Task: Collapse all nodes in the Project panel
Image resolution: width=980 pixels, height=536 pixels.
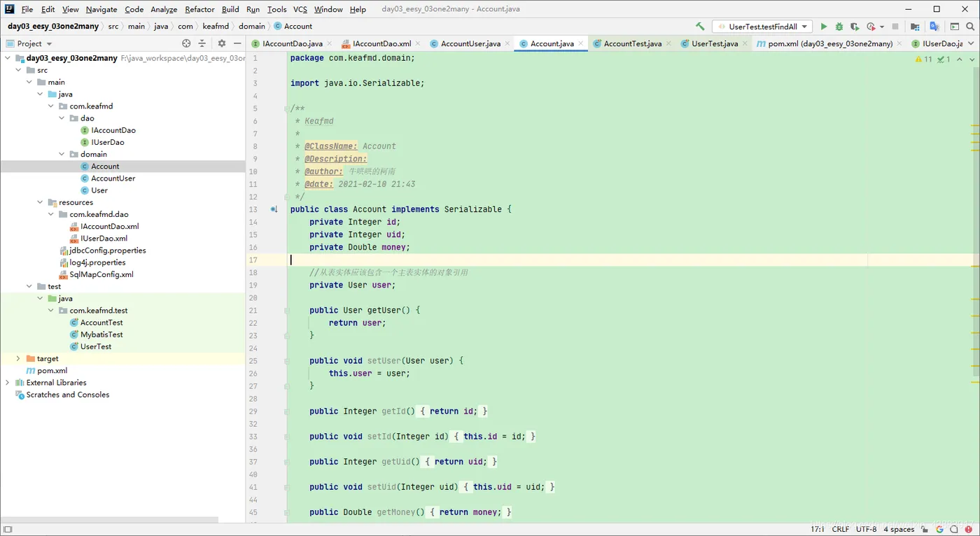Action: (202, 43)
